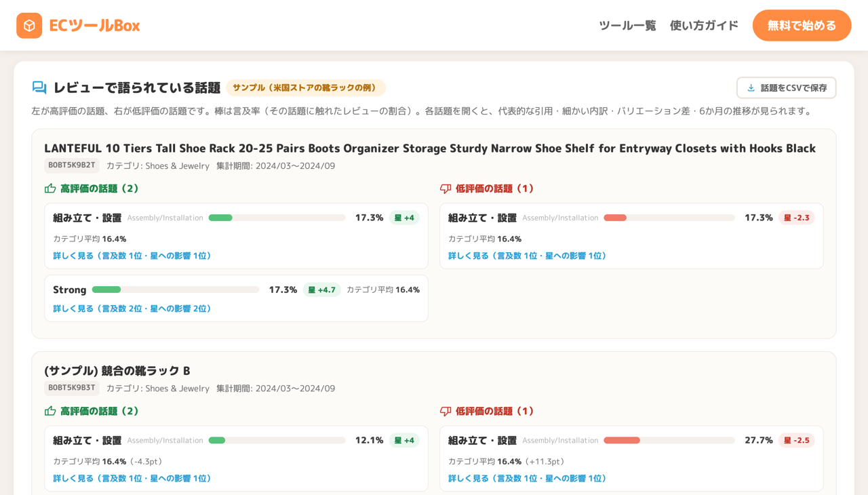868x495 pixels.
Task: Click the サンプル（米国ストアの靴ラックの例） badge
Action: pyautogui.click(x=306, y=87)
